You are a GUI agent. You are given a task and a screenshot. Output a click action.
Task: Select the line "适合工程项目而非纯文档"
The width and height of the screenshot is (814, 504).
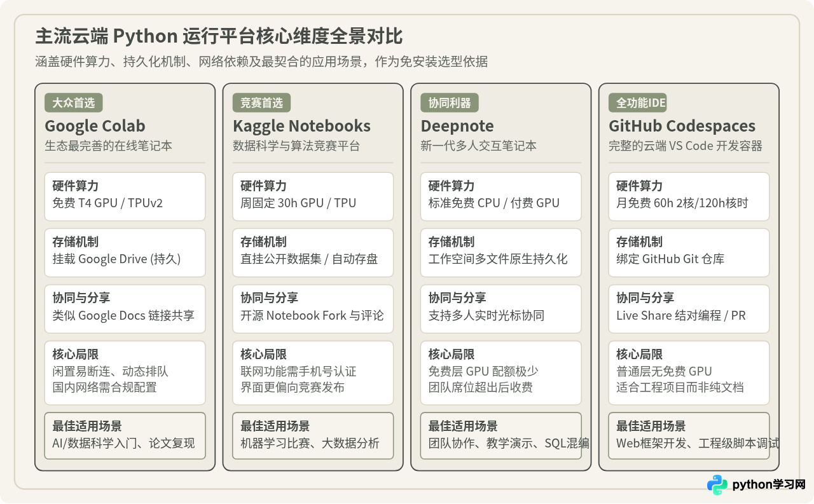[x=680, y=387]
